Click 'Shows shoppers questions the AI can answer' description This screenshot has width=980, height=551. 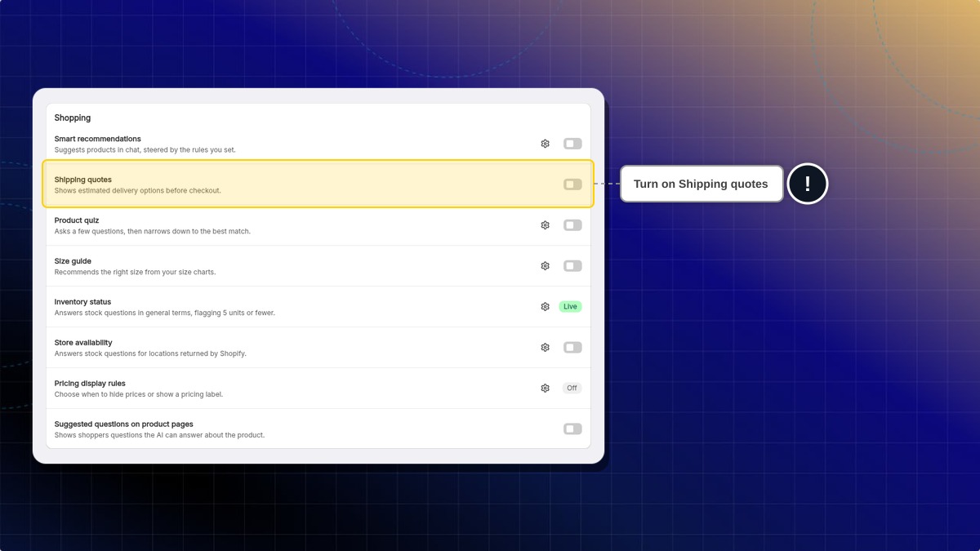159,436
